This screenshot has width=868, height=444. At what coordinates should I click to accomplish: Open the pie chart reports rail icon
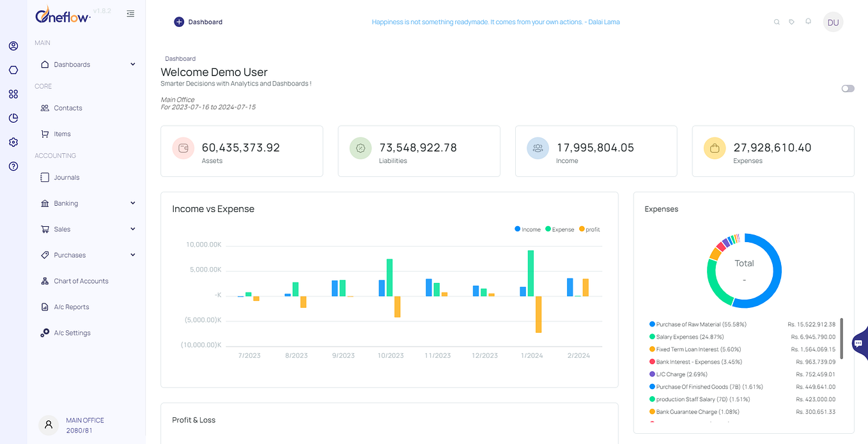point(13,118)
